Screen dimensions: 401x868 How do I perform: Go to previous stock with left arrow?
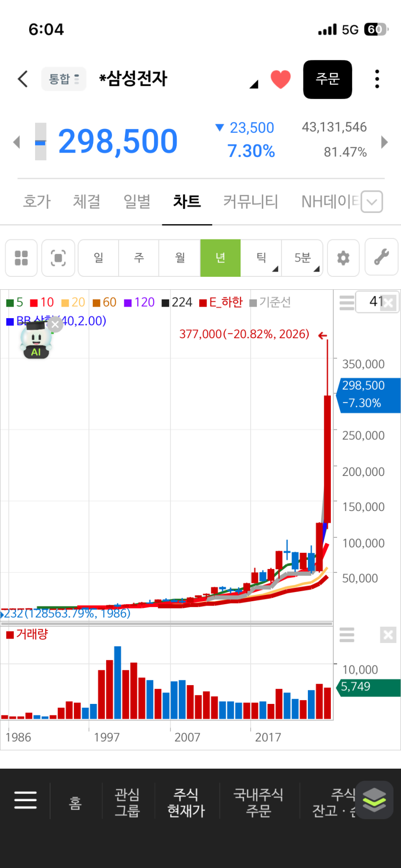pyautogui.click(x=17, y=142)
